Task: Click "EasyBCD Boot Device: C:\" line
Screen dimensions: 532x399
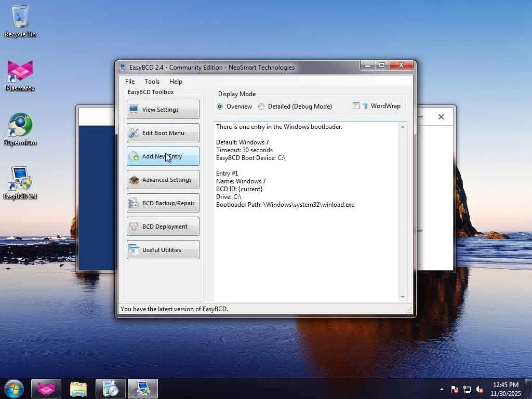Action: pos(251,158)
